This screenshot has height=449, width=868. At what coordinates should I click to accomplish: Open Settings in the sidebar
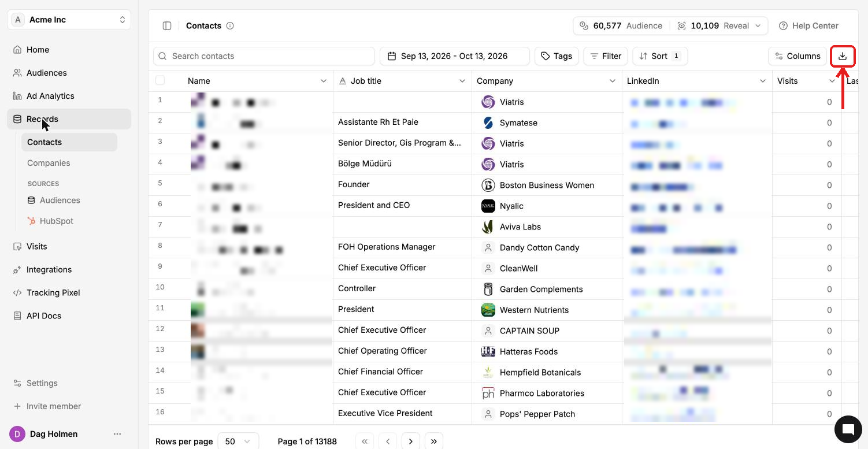tap(69, 383)
